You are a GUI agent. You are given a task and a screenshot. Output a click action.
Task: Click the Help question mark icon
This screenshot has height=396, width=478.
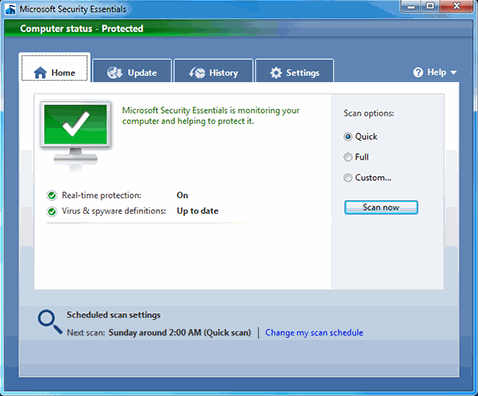pos(418,72)
